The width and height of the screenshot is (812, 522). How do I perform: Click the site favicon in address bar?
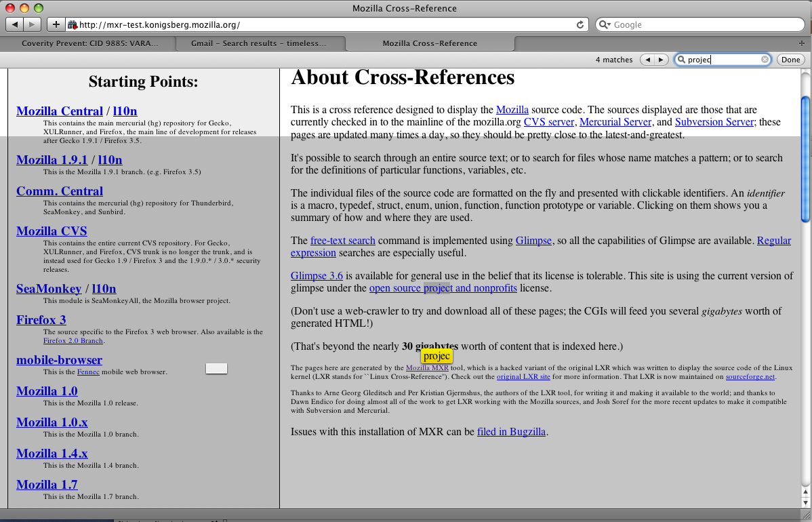(73, 24)
